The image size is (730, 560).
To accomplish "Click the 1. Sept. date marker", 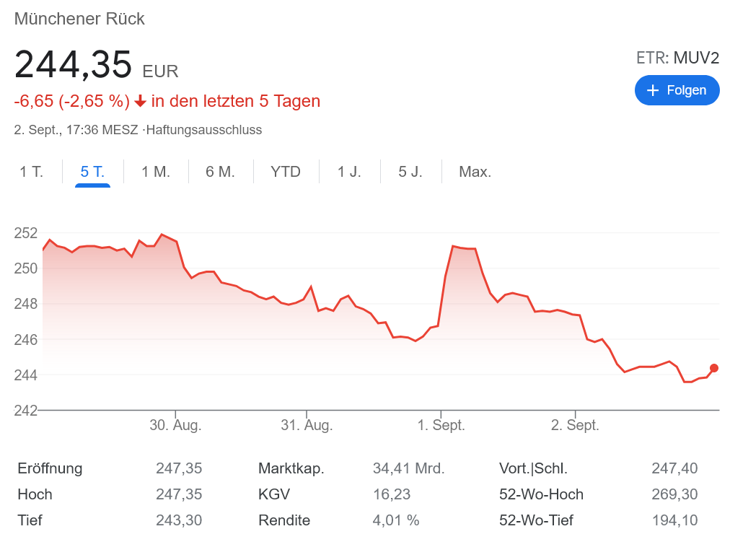I will click(441, 425).
